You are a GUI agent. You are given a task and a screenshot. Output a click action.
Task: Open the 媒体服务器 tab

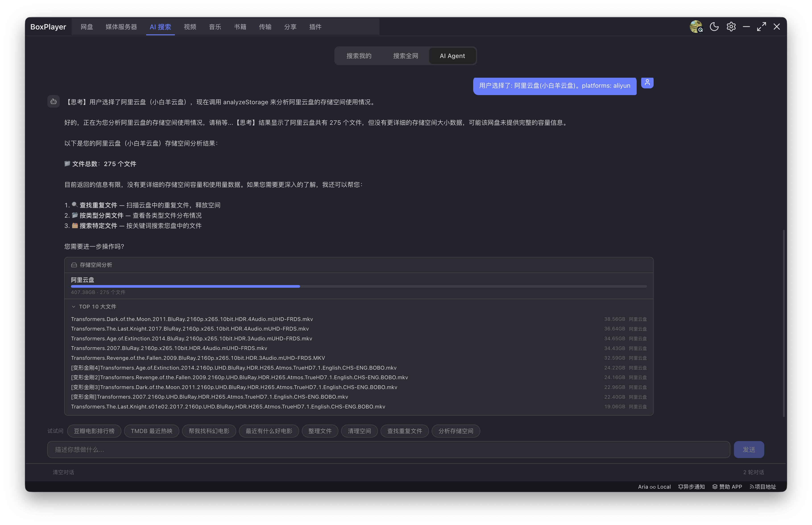(x=121, y=27)
